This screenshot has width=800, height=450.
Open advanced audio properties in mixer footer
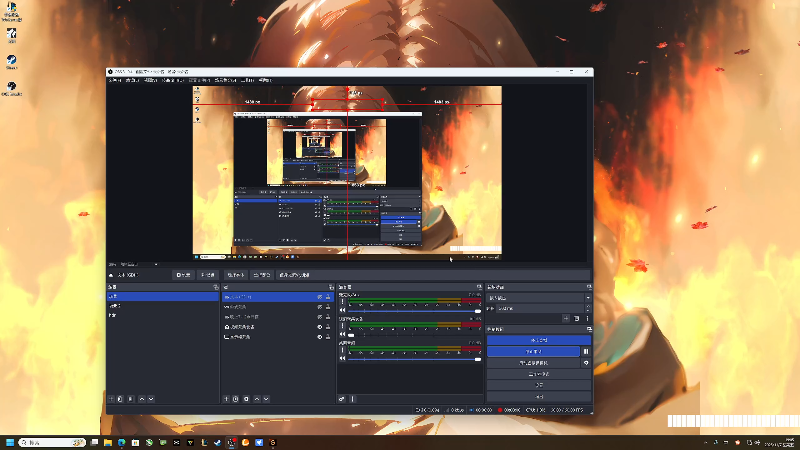[342, 399]
